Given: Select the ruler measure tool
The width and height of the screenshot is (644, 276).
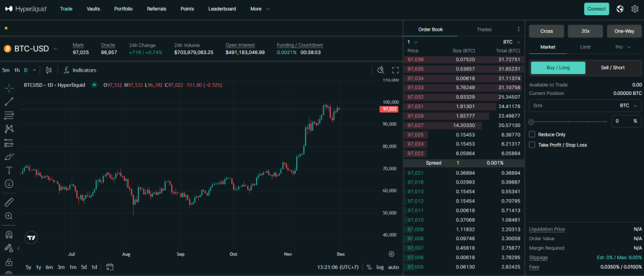Looking at the screenshot, I should [9, 202].
